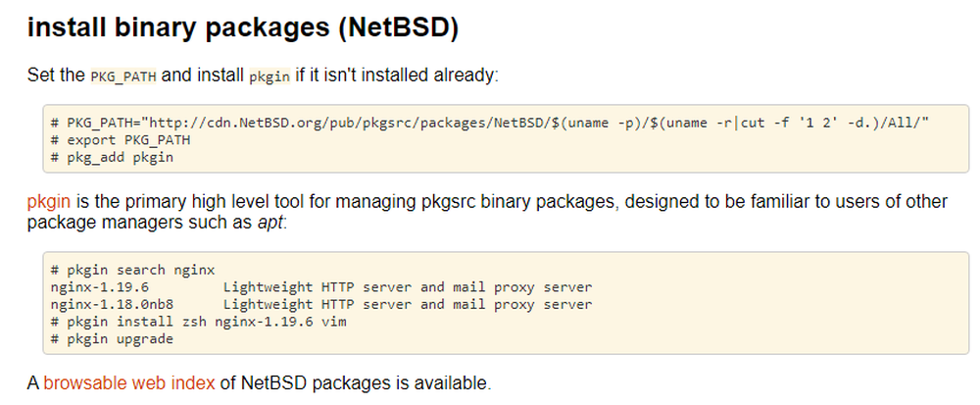
Task: Click 'of NetBSD packages is available.' text
Action: coord(356,382)
